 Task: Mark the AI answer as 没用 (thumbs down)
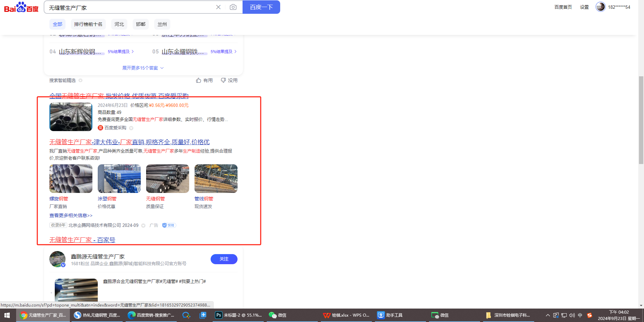[x=229, y=80]
